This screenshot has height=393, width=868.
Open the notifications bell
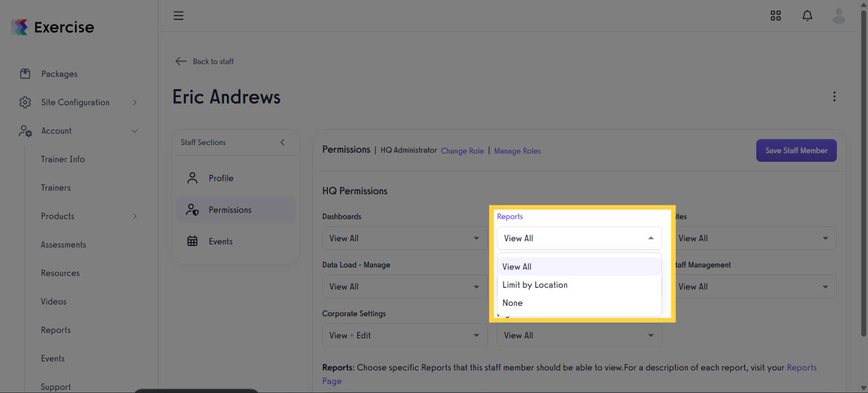(x=807, y=16)
